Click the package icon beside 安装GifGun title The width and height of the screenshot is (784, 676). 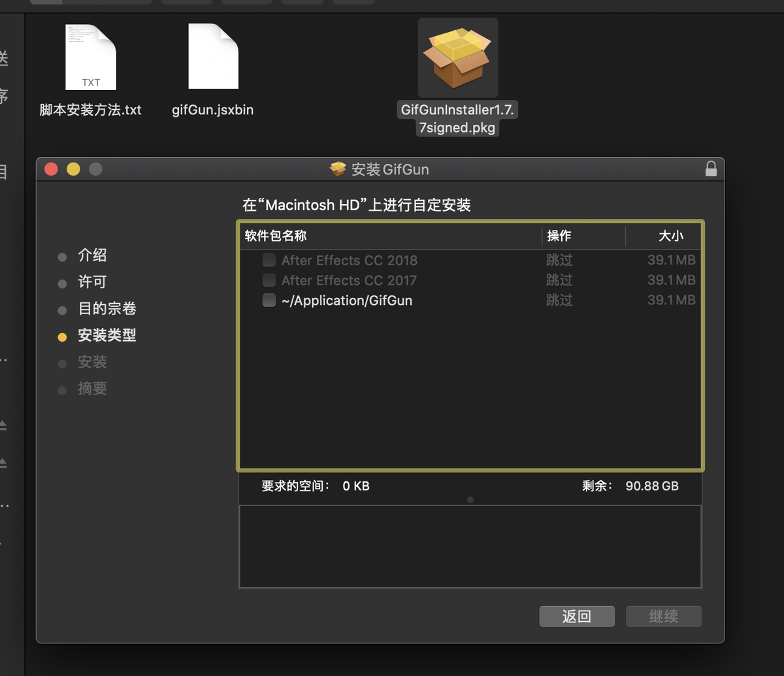click(x=338, y=169)
